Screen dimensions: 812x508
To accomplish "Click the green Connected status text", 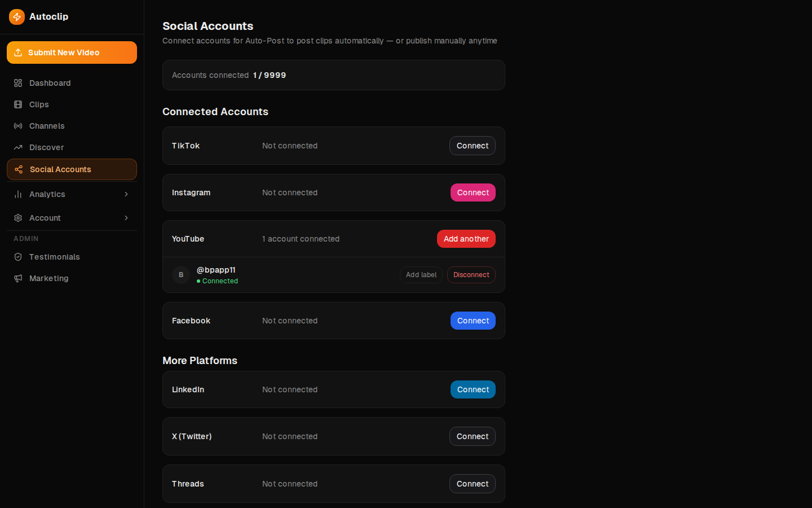I will pyautogui.click(x=220, y=281).
